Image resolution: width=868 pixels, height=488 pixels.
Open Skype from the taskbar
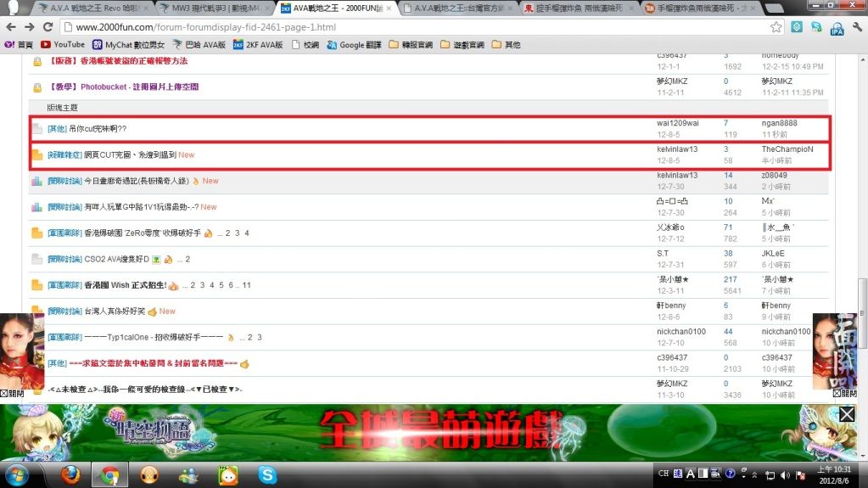tap(267, 475)
